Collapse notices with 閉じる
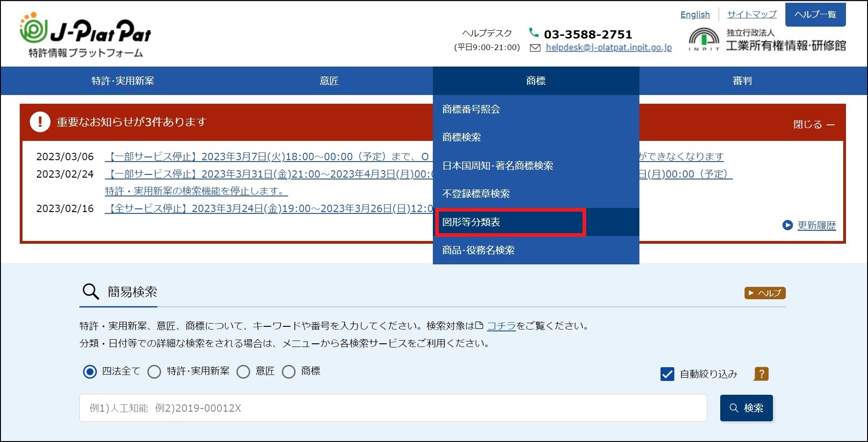This screenshot has height=442, width=868. pyautogui.click(x=813, y=124)
